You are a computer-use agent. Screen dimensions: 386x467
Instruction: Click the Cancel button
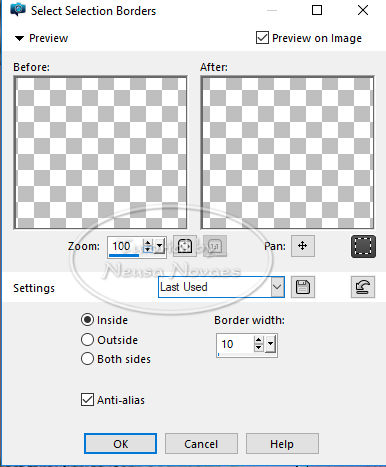pos(201,444)
